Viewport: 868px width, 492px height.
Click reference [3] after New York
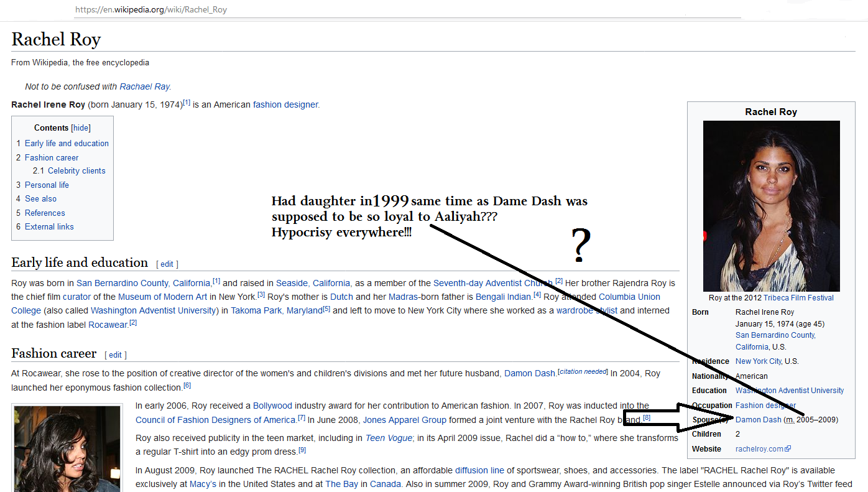tap(261, 294)
